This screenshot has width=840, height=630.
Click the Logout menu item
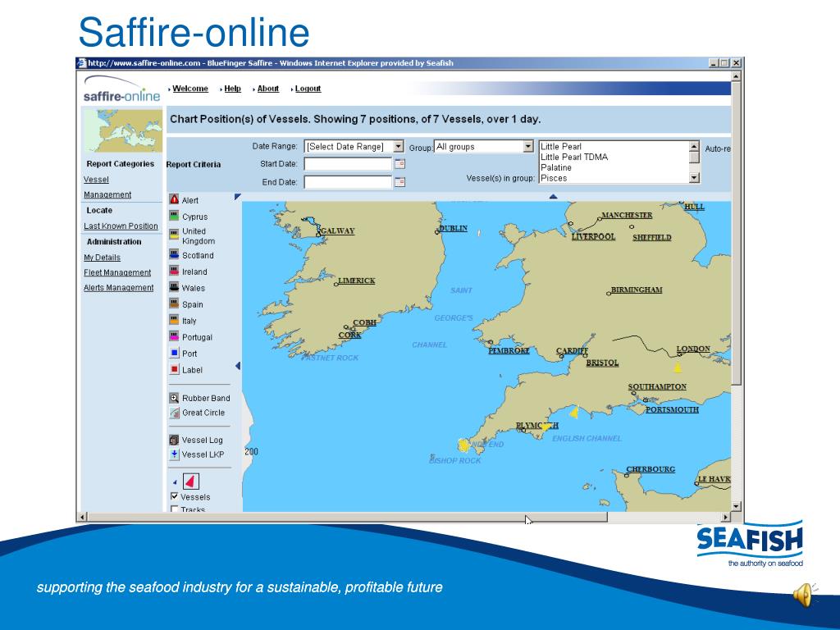308,89
